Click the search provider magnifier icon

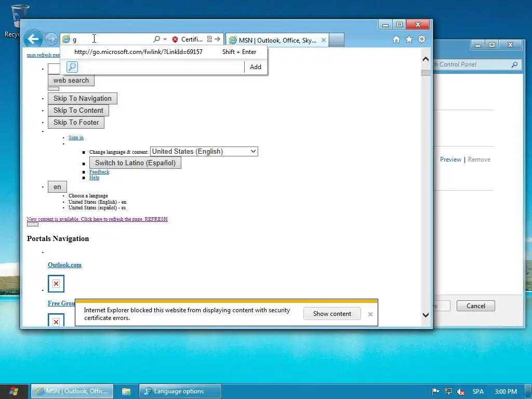point(72,67)
